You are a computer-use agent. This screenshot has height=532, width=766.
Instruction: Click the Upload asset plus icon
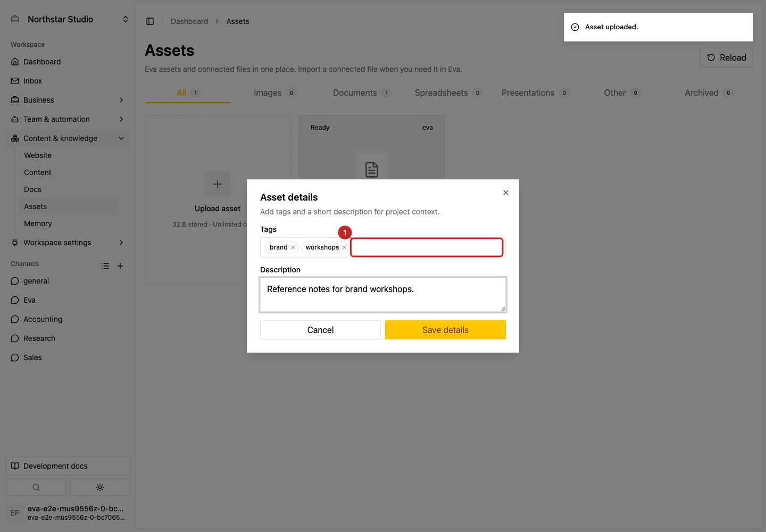(x=218, y=184)
